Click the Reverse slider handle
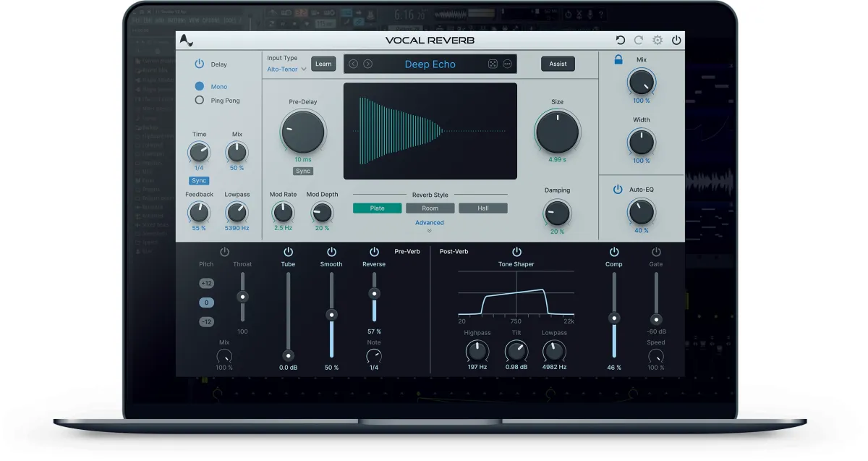This screenshot has width=868, height=461. tap(374, 293)
